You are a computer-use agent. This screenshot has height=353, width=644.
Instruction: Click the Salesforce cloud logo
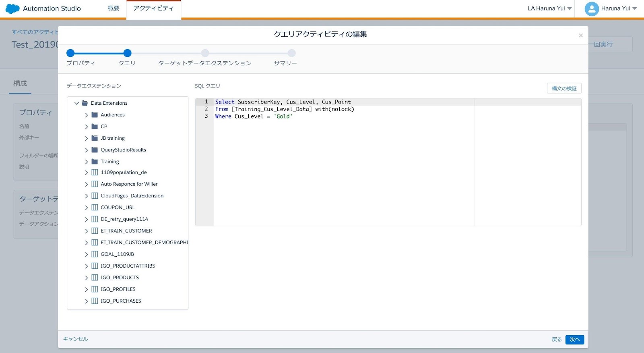tap(12, 8)
